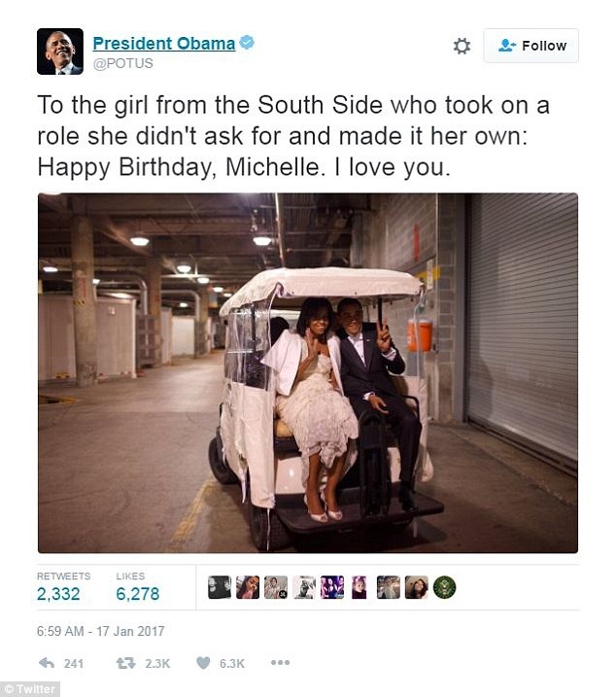
Task: Like the tweet with heart icon
Action: coord(204,663)
